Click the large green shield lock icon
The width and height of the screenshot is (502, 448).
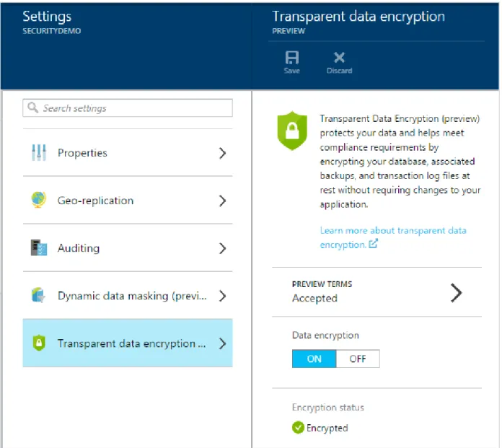coord(292,131)
